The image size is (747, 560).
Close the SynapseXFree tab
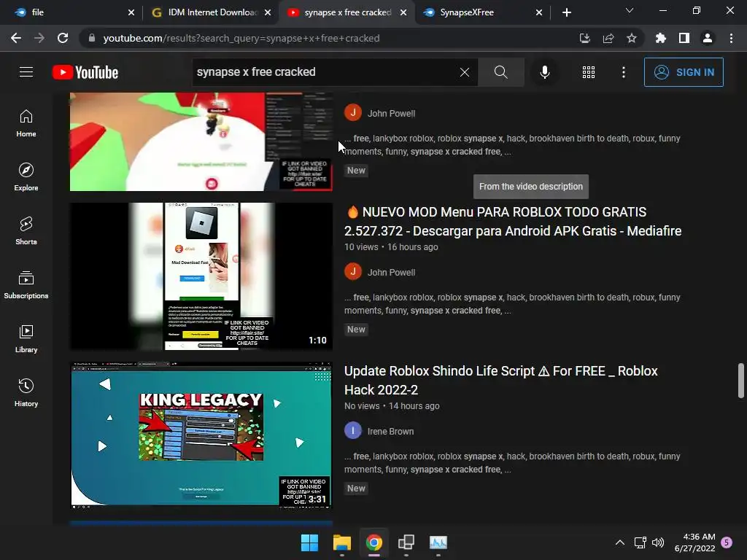(539, 12)
